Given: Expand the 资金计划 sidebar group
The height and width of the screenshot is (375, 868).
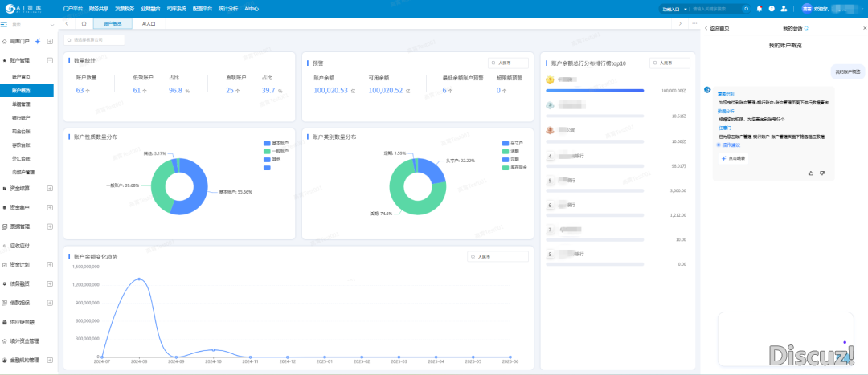Looking at the screenshot, I should coord(50,264).
